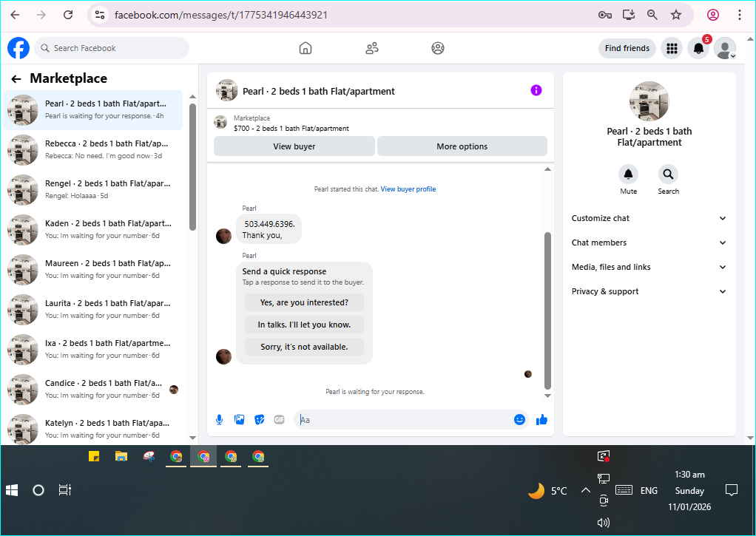The image size is (756, 536).
Task: Focus the message text box
Action: pyautogui.click(x=404, y=420)
